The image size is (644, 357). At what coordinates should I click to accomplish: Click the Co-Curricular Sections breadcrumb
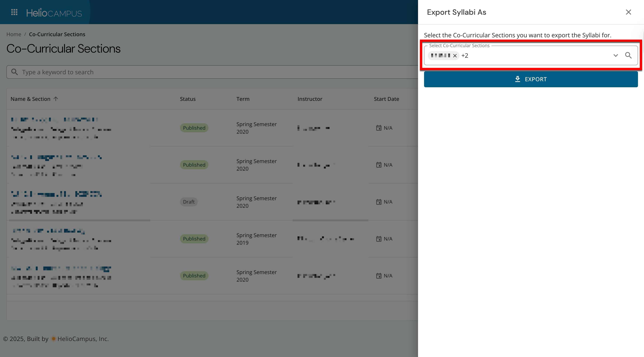coord(57,34)
